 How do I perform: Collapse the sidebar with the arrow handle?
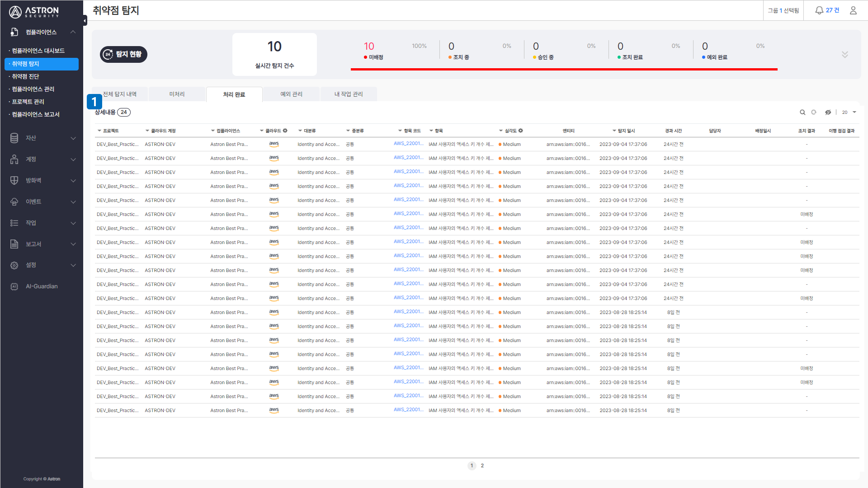coord(85,21)
